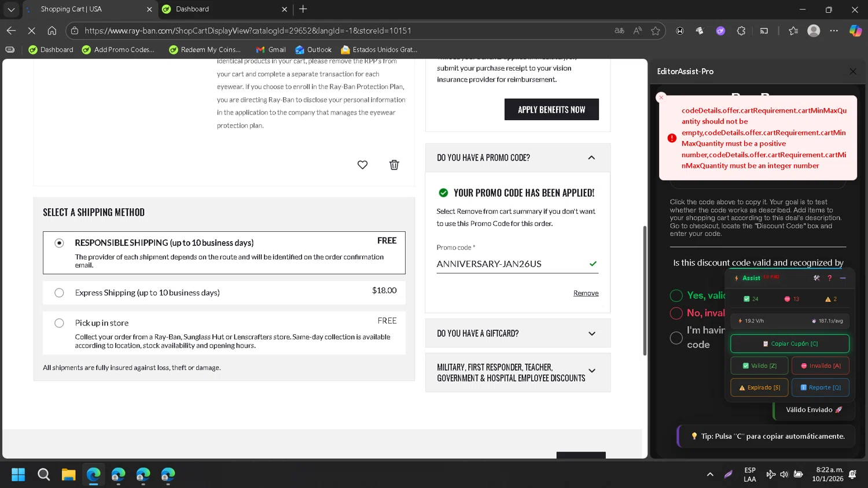Open the Add Promo Codes bookmark

point(119,50)
